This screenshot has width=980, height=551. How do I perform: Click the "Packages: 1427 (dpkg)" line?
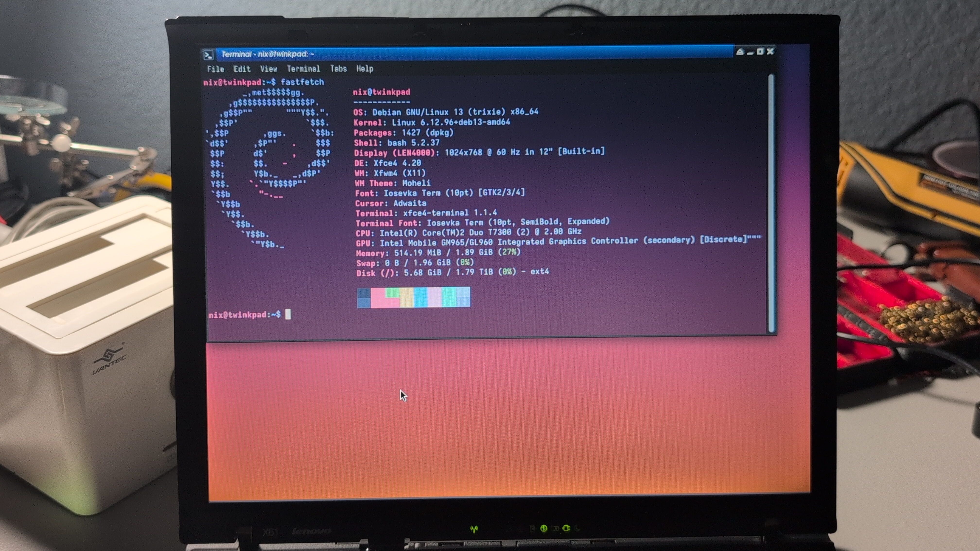(x=404, y=133)
